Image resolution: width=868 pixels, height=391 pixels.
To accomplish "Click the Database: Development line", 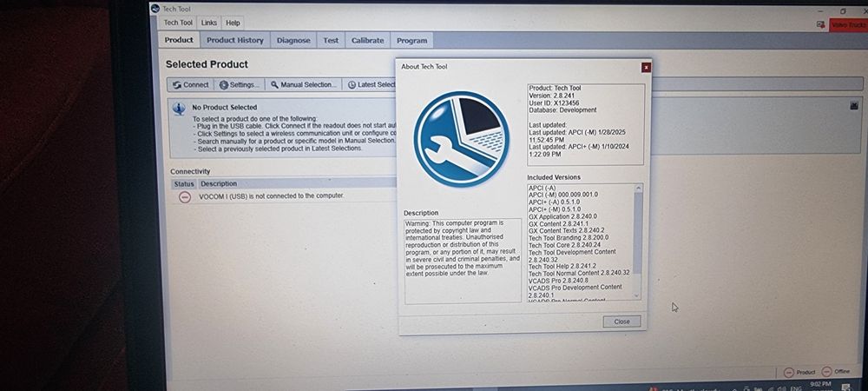I will pos(562,109).
